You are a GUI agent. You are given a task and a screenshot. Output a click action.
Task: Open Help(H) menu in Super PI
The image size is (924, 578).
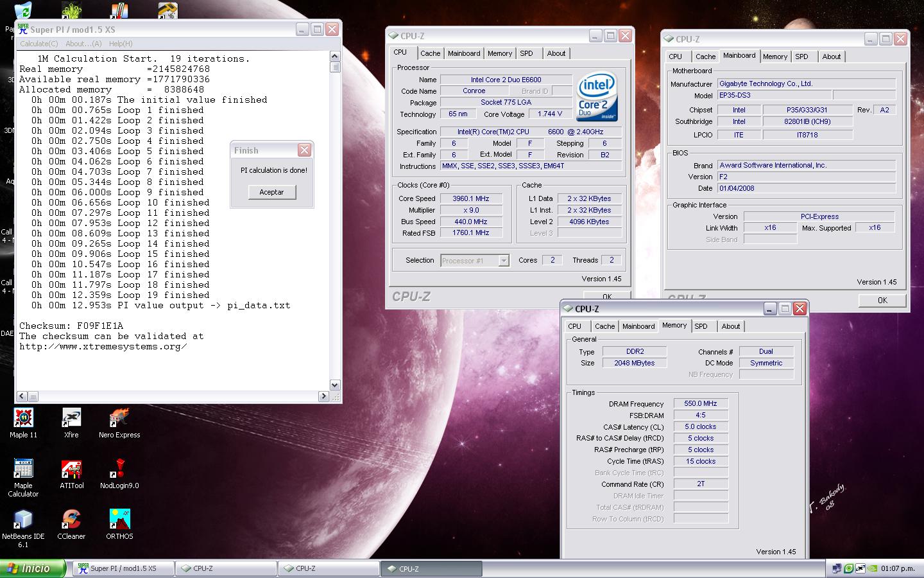121,44
